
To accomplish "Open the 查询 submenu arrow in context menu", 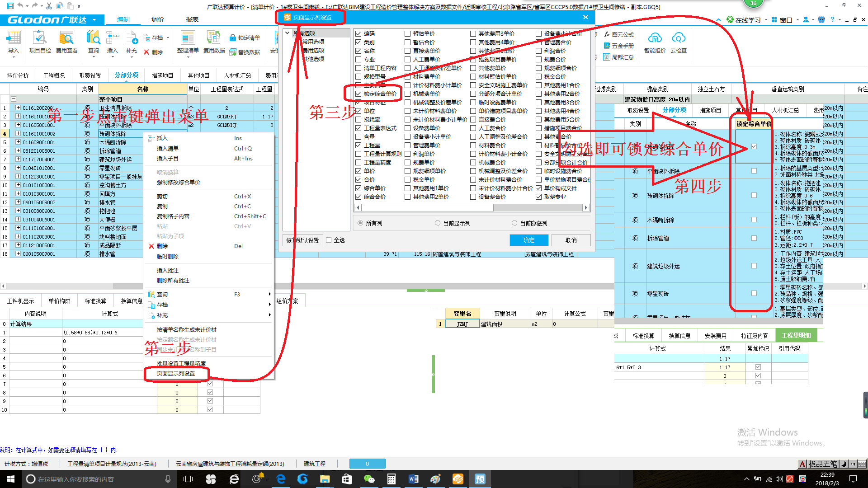I will point(270,295).
